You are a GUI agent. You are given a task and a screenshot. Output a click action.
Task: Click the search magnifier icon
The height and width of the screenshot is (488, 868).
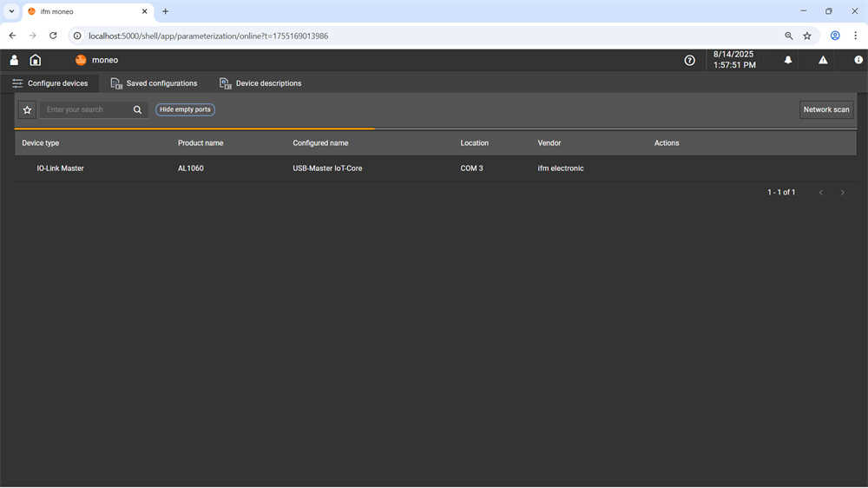click(137, 109)
